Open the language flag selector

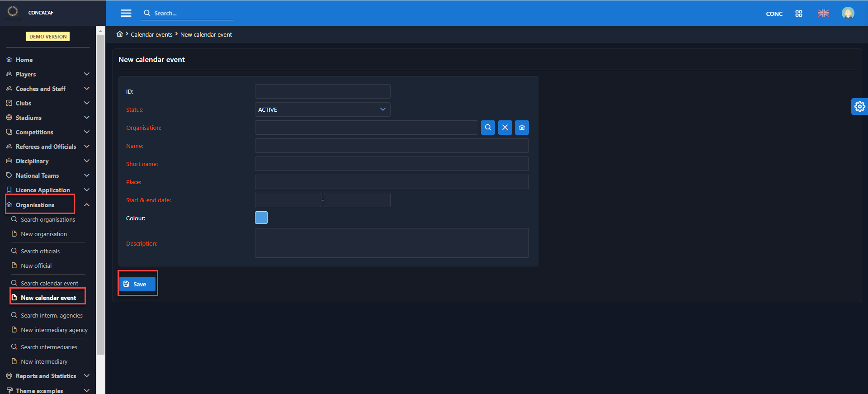click(823, 13)
